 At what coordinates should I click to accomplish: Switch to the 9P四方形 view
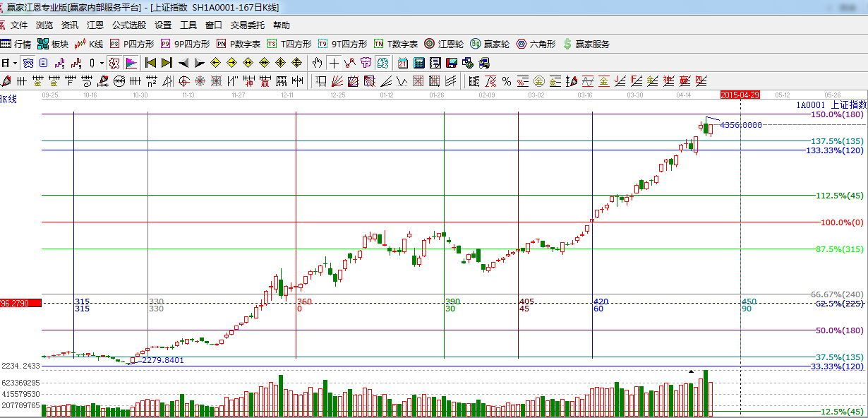click(x=185, y=44)
